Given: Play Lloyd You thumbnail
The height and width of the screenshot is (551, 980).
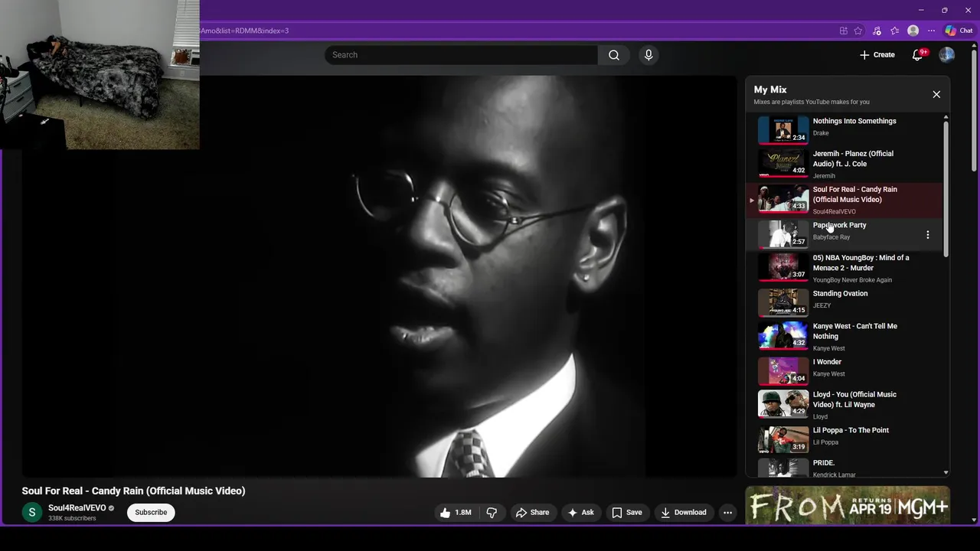Looking at the screenshot, I should 782,404.
